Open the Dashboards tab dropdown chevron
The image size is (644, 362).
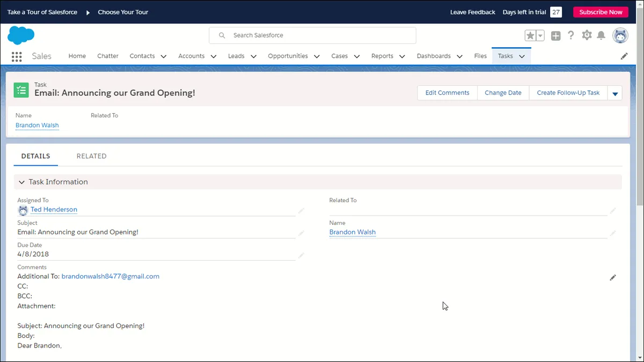(459, 56)
